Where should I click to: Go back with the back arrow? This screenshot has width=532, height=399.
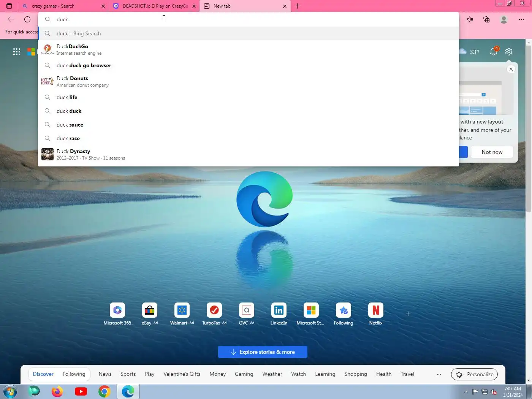[x=11, y=19]
